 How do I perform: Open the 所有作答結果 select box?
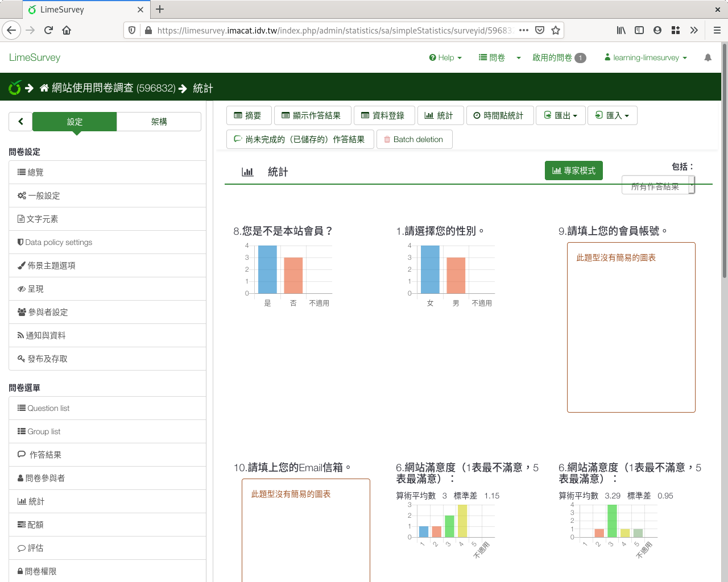point(658,185)
